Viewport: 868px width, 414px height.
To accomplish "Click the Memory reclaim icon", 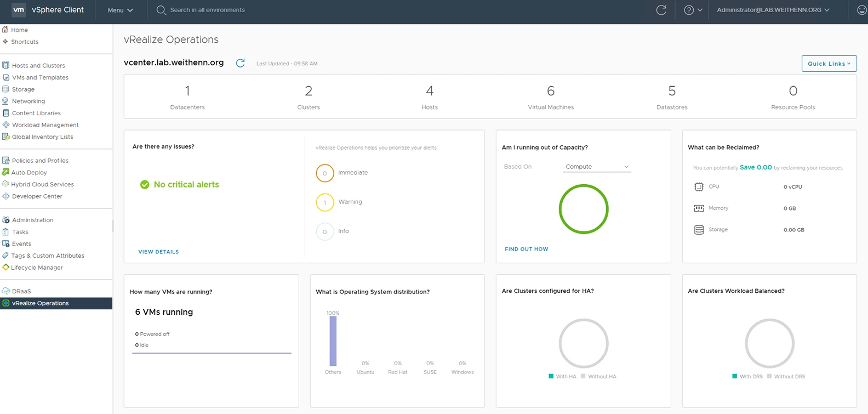I will click(699, 208).
